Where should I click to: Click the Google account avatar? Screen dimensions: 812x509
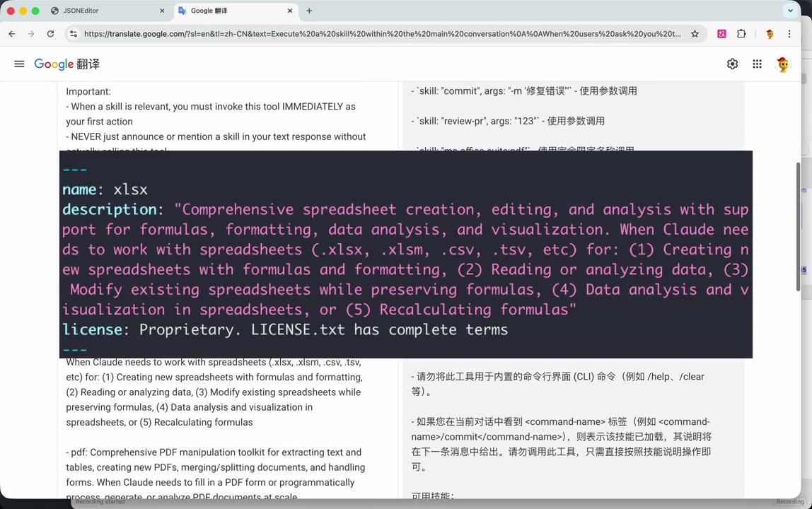[782, 64]
